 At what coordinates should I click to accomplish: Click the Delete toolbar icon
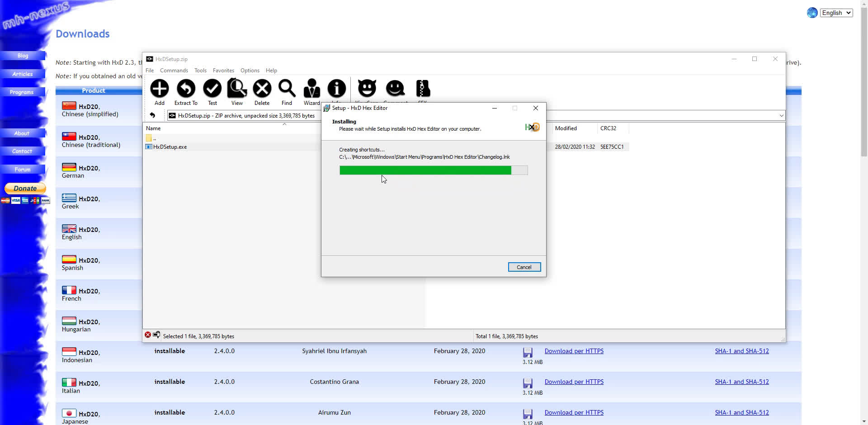click(x=262, y=89)
